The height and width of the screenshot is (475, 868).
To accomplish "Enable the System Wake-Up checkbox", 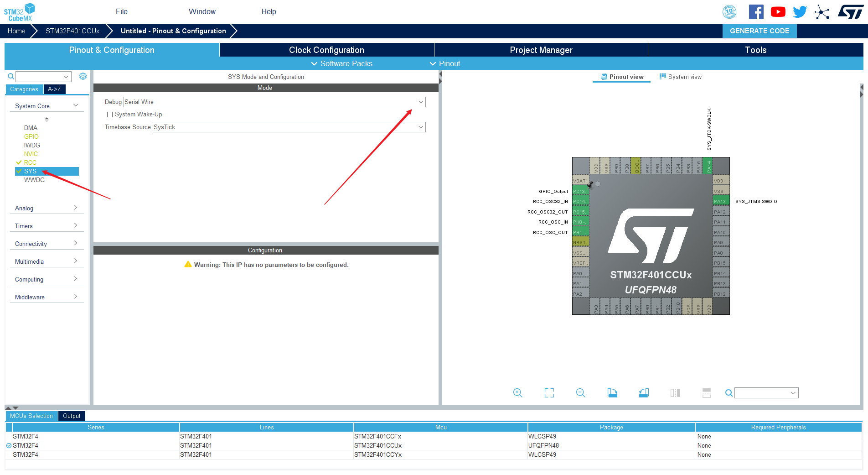I will [x=110, y=115].
